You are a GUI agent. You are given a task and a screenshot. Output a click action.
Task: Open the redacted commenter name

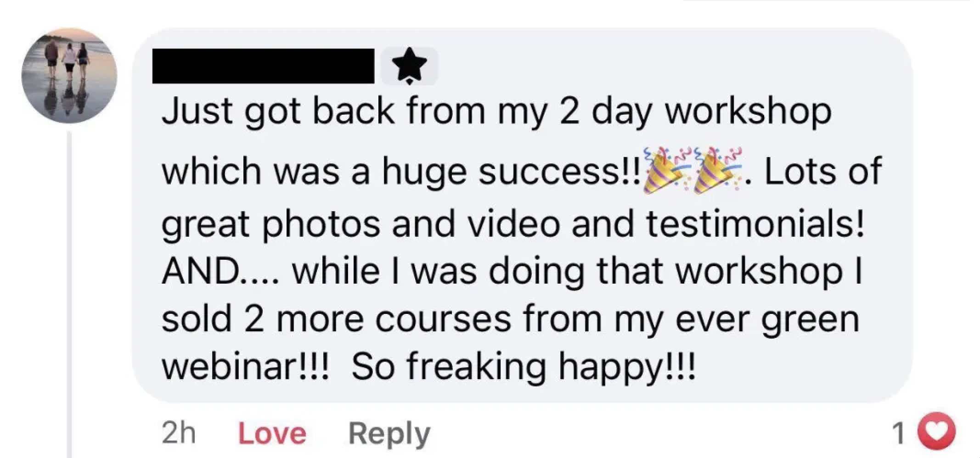(263, 67)
